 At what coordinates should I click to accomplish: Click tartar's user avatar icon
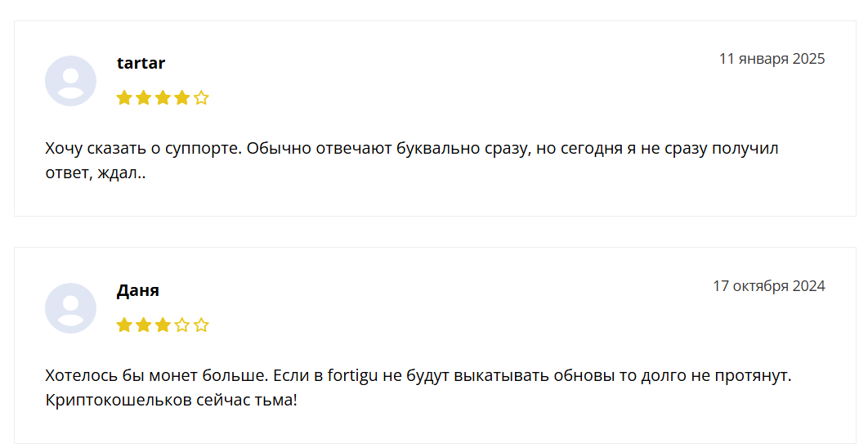pos(70,81)
